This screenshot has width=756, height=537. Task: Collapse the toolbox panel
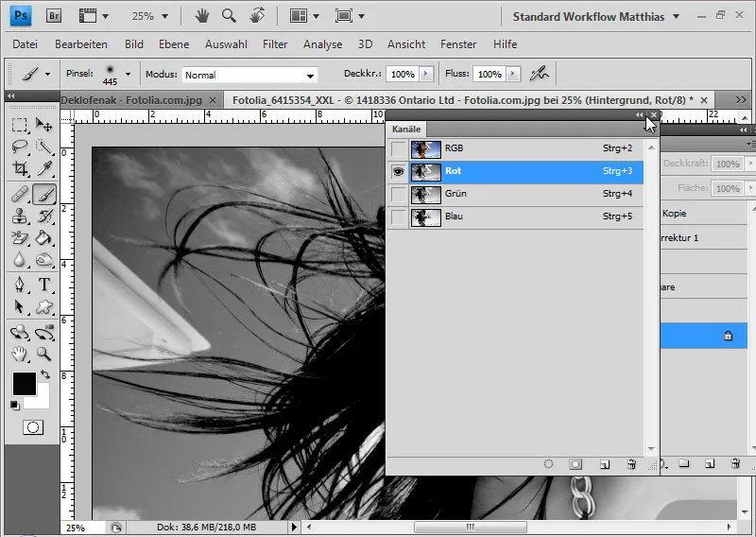coord(11,95)
